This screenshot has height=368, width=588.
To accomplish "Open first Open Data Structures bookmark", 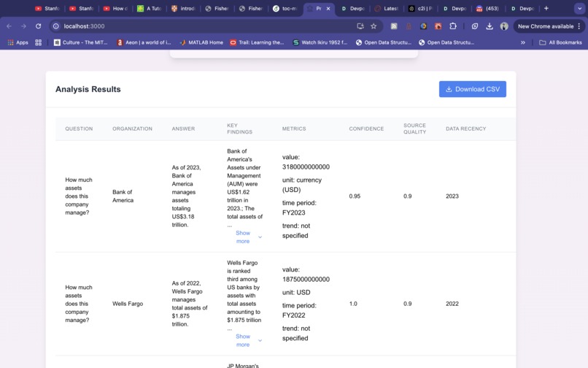I will (383, 42).
